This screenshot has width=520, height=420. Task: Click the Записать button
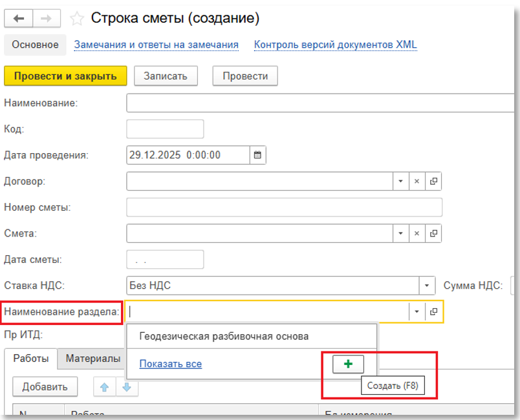[166, 76]
